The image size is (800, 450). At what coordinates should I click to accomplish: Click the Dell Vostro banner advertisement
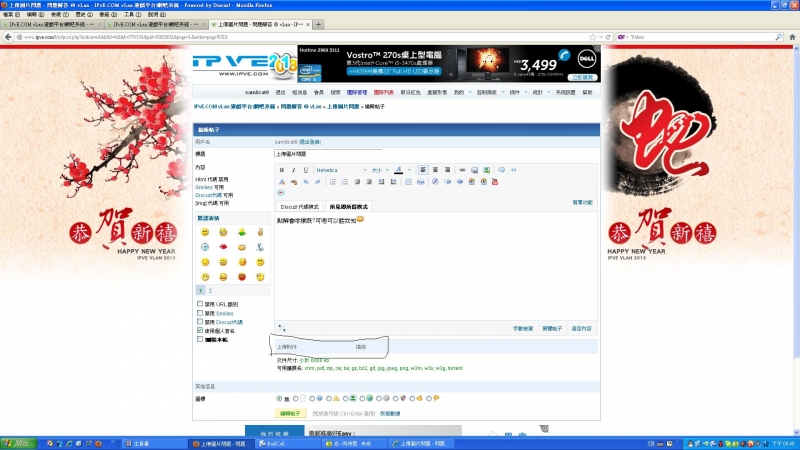tap(448, 64)
